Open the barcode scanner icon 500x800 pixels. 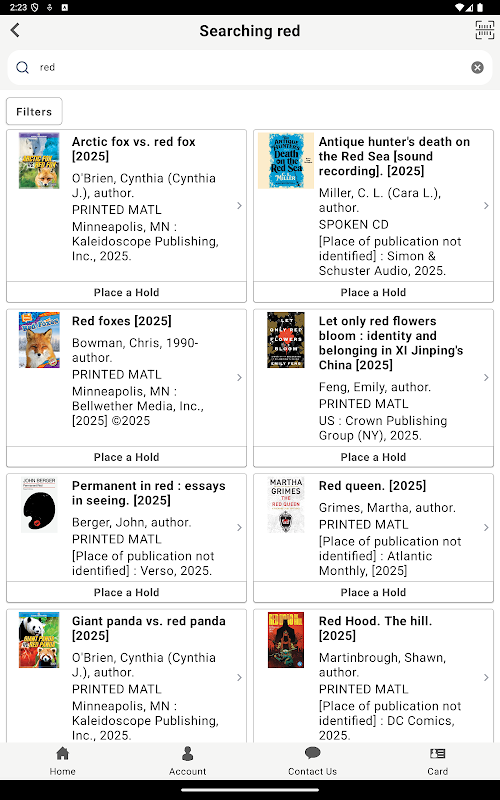pos(484,30)
